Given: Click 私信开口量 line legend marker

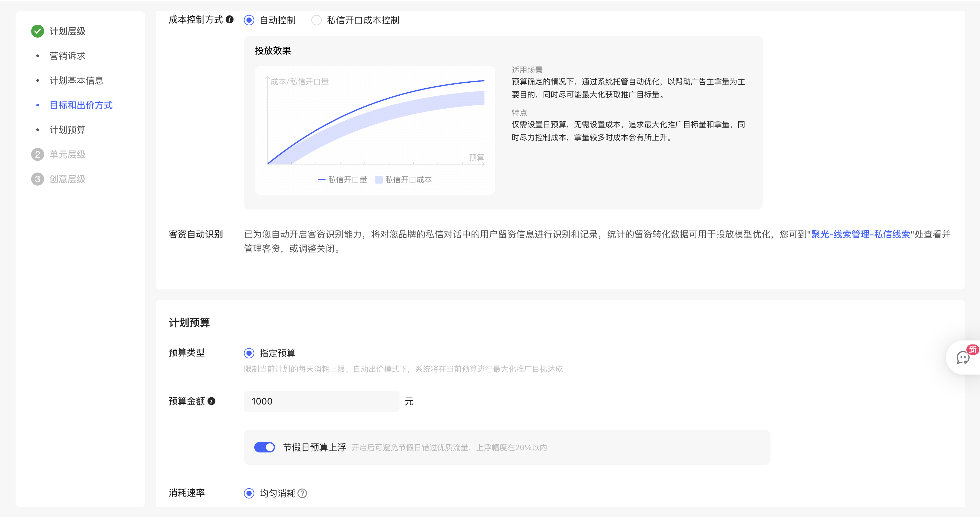Looking at the screenshot, I should click(321, 180).
